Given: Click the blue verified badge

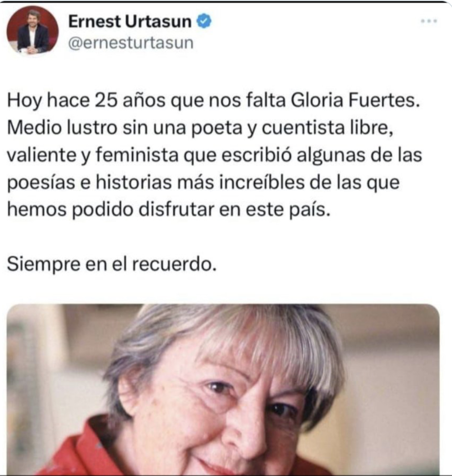Looking at the screenshot, I should pos(204,22).
